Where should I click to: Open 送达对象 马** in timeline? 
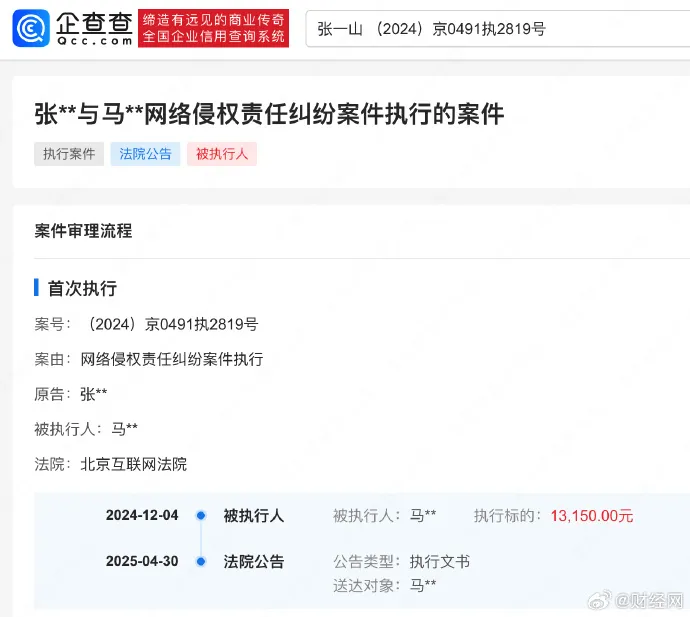423,585
